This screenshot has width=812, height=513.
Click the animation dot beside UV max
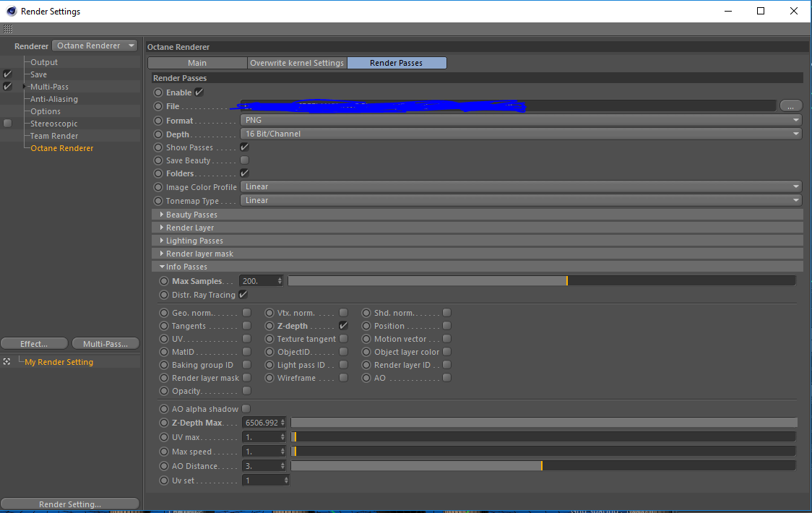pos(164,437)
